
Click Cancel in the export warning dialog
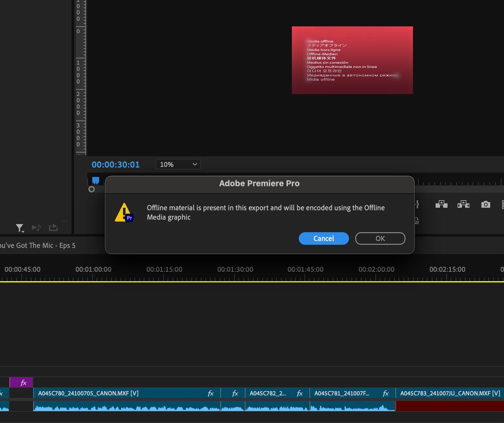324,238
